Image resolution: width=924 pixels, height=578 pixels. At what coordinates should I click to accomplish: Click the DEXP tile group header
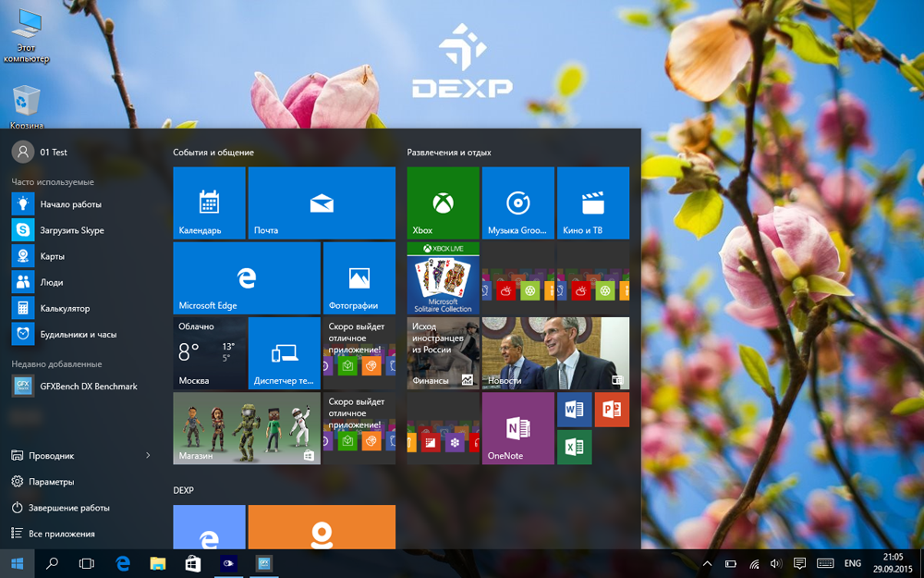183,490
